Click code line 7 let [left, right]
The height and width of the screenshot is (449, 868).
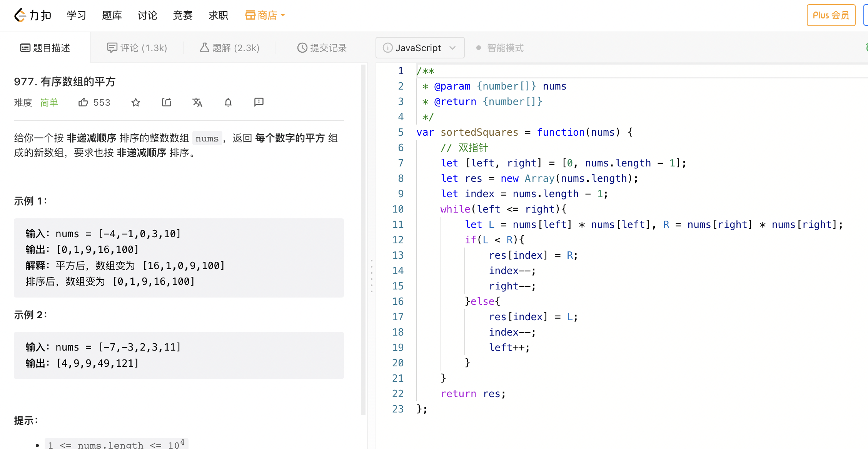(563, 163)
